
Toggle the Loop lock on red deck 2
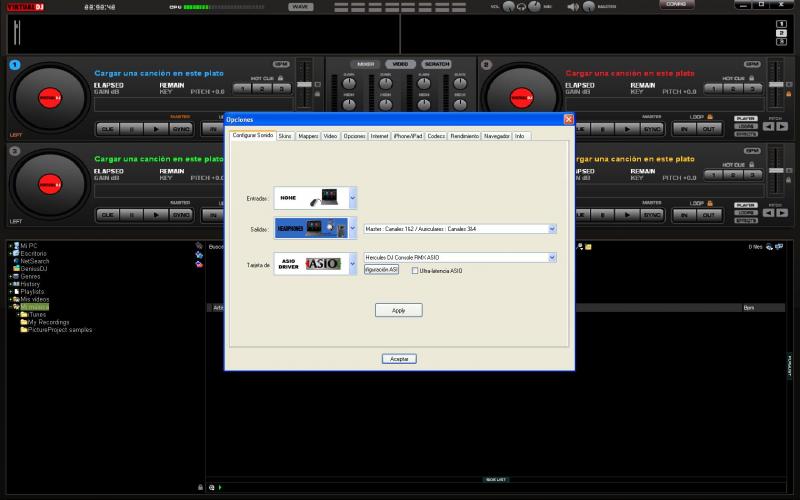click(x=710, y=117)
